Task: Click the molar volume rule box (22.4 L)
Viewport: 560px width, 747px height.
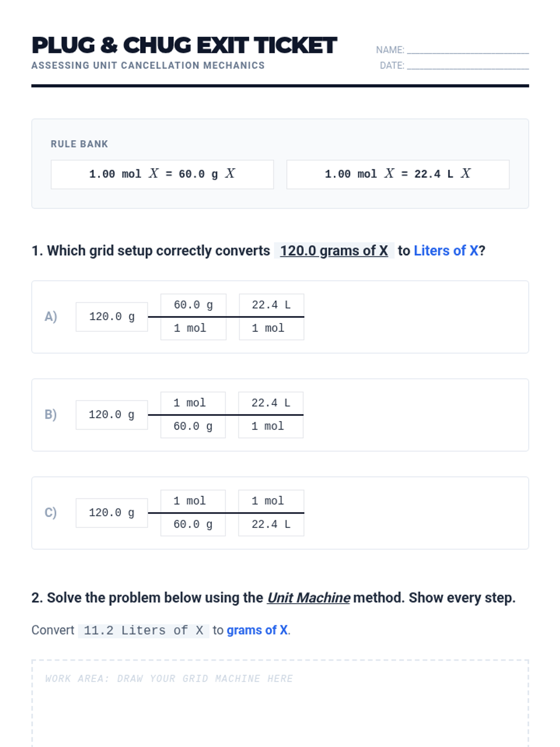Action: pyautogui.click(x=398, y=174)
